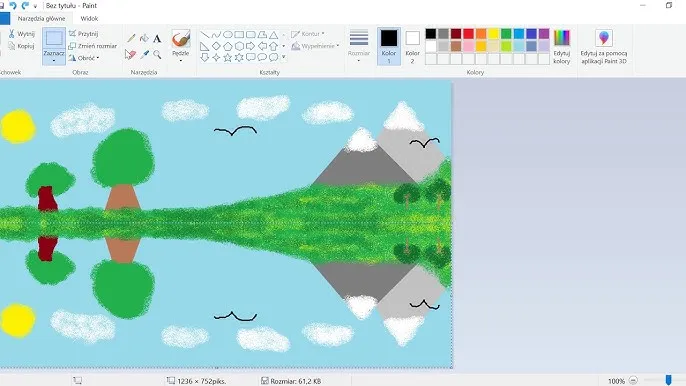Click Wytnij (cut) button
Viewport: 686px width, 386px height.
coord(22,34)
